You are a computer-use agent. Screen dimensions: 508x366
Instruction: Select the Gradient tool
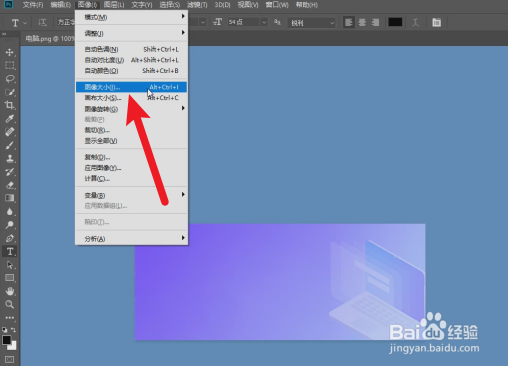[10, 198]
